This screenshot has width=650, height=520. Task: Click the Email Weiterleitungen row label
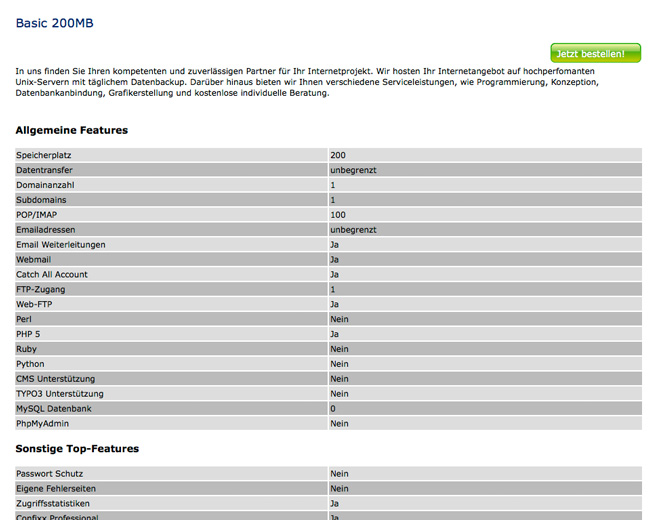click(61, 245)
